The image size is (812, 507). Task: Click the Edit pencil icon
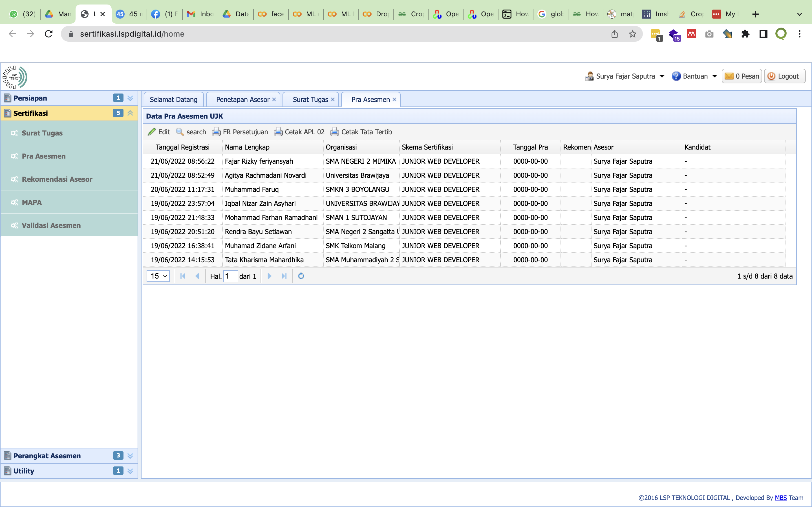[x=152, y=132]
